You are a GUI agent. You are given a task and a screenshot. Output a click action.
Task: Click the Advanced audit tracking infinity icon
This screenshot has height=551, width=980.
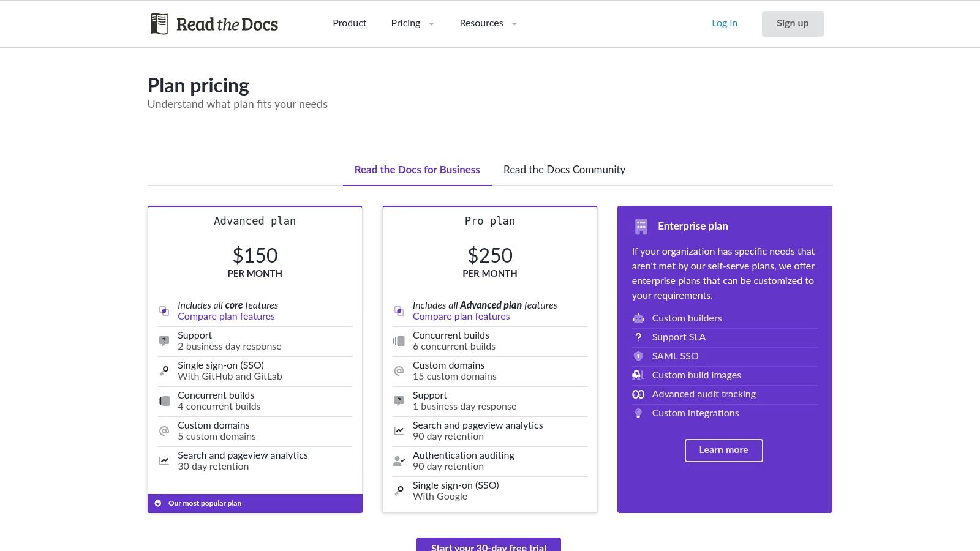pyautogui.click(x=638, y=394)
